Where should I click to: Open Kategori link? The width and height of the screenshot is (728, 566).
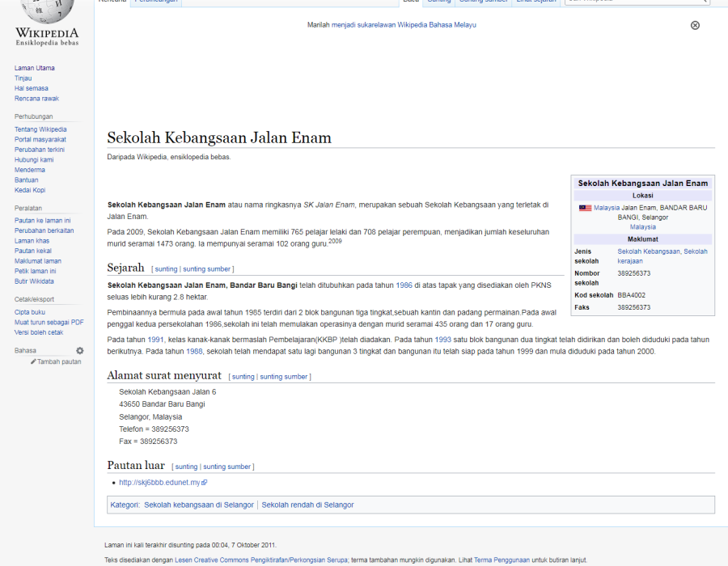click(125, 505)
